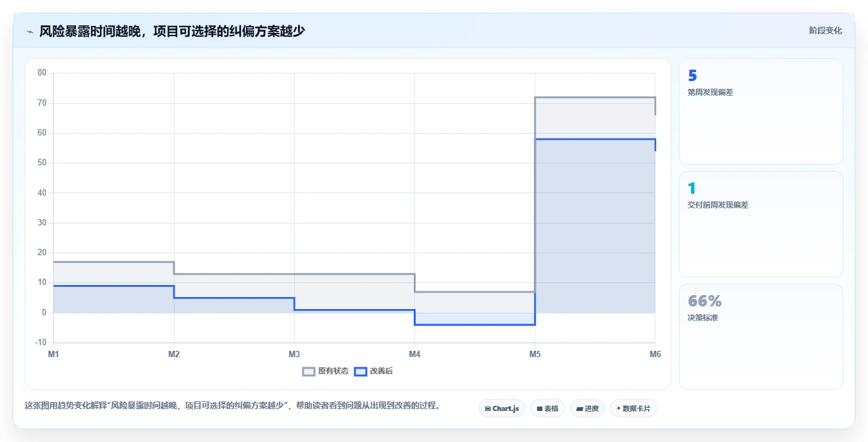Click the 数据卡片 sparkle icon
The height and width of the screenshot is (442, 868).
pyautogui.click(x=618, y=408)
